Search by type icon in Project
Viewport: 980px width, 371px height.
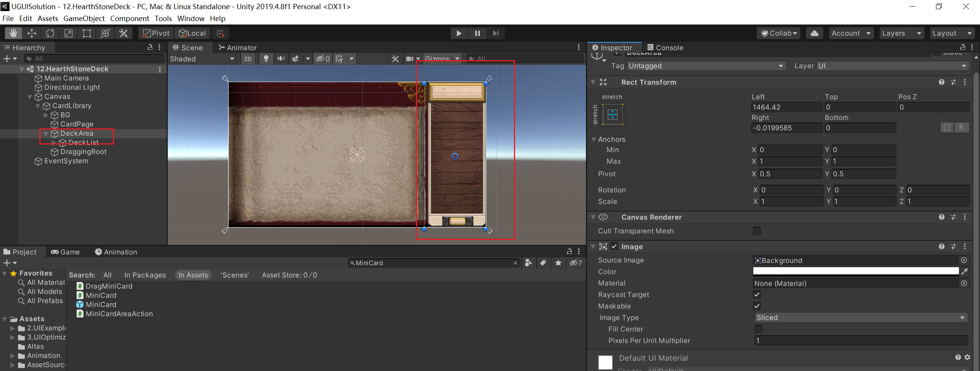528,263
